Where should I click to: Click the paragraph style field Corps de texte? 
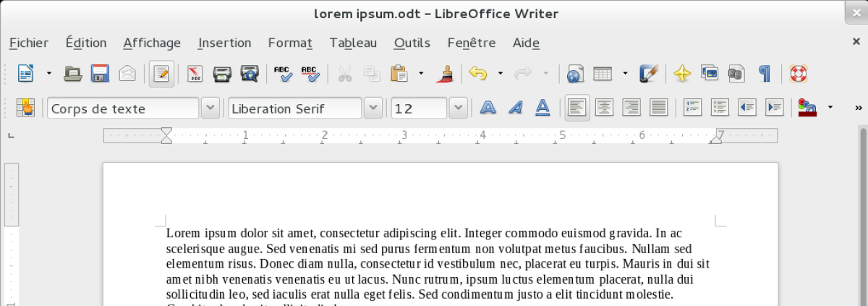(123, 109)
